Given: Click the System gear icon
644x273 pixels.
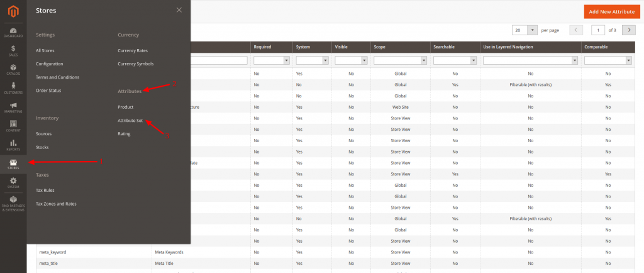Looking at the screenshot, I should (x=13, y=182).
